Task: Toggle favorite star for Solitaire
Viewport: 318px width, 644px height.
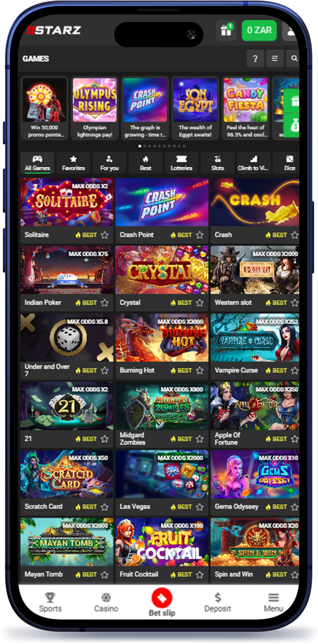Action: tap(105, 235)
